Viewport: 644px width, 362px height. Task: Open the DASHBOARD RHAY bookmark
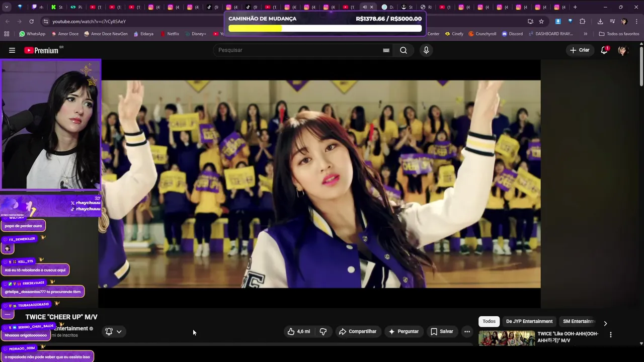point(550,34)
